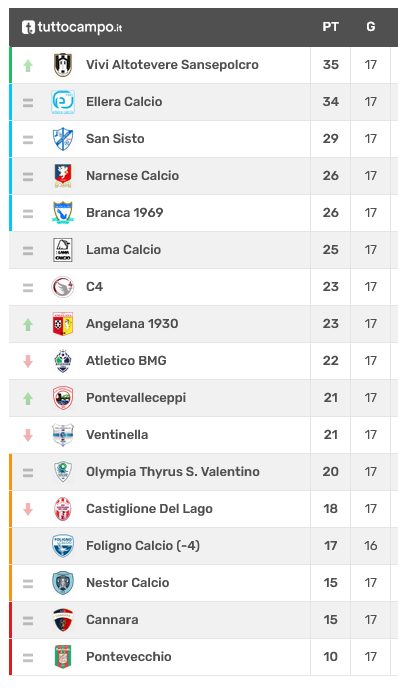Open the Pontevecchio crest icon
The image size is (398, 688).
63,657
